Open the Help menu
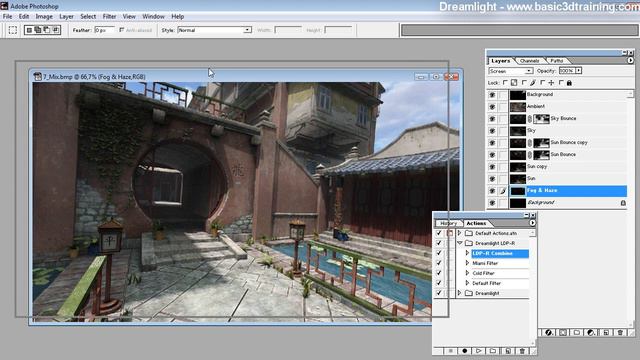Screen dimensions: 640x360 click(x=178, y=16)
